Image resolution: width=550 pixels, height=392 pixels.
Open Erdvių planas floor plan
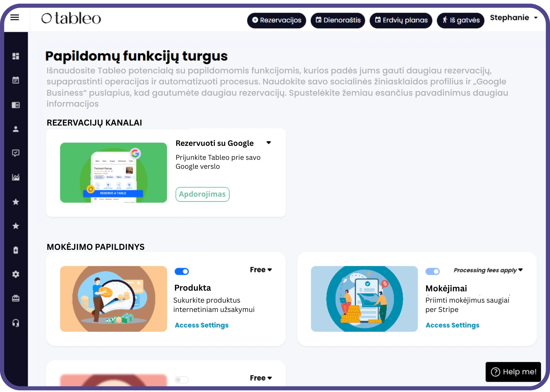(401, 20)
